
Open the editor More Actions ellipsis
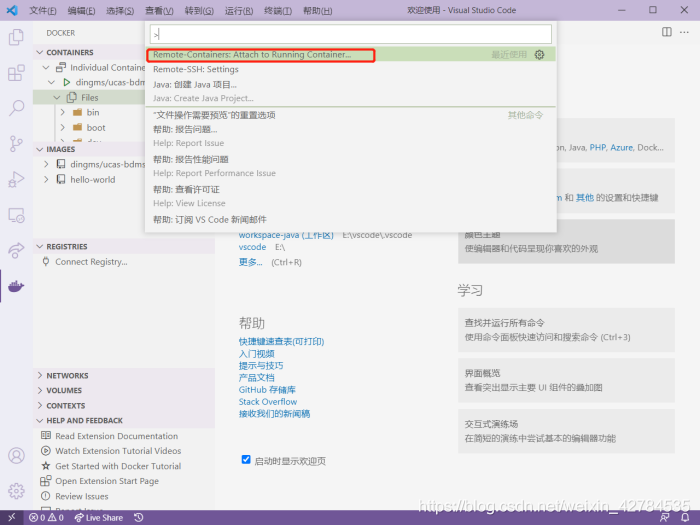pyautogui.click(x=684, y=32)
